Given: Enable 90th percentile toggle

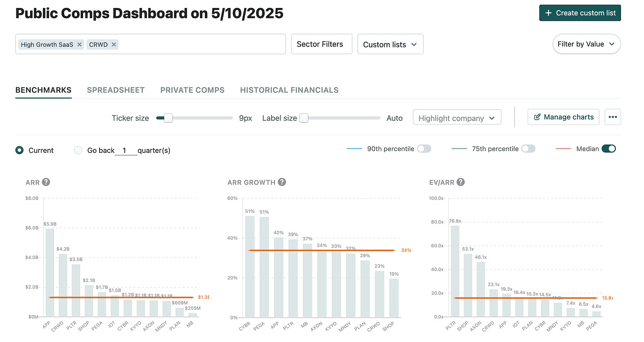Looking at the screenshot, I should coord(424,149).
